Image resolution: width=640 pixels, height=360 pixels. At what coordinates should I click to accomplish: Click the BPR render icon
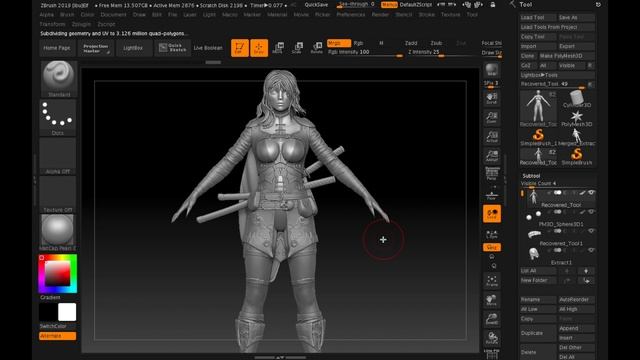pyautogui.click(x=492, y=70)
